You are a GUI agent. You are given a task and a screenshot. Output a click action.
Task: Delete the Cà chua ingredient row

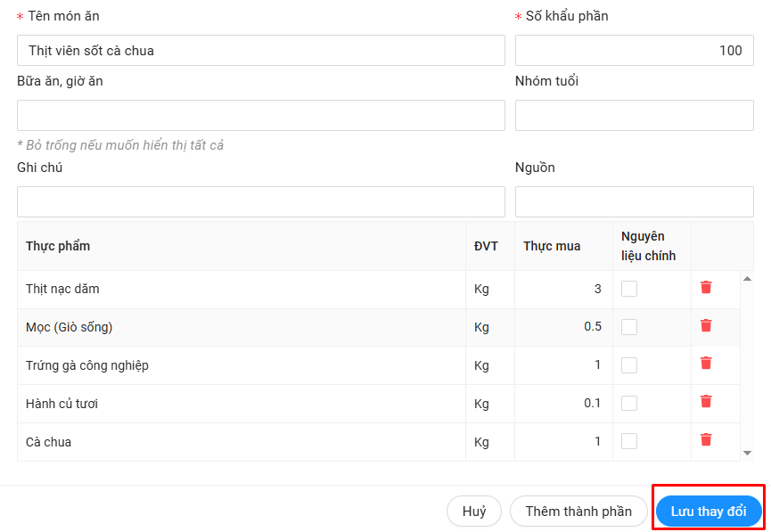coord(706,439)
